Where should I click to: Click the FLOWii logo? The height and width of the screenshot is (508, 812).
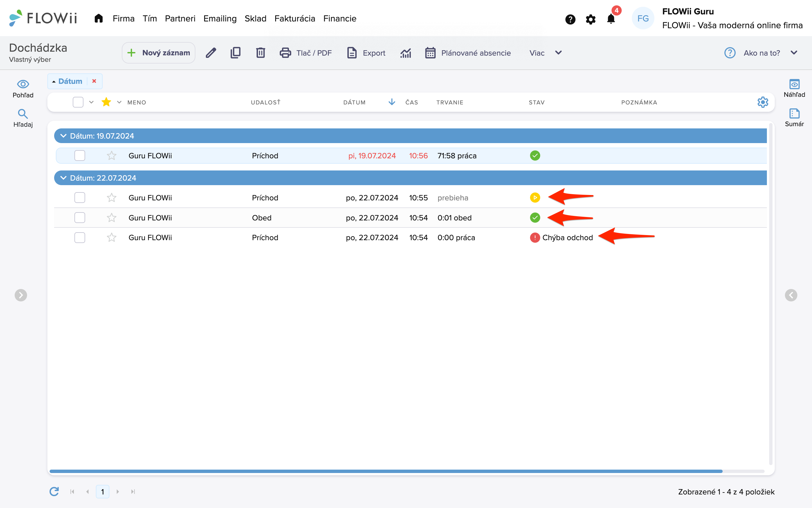pos(43,18)
